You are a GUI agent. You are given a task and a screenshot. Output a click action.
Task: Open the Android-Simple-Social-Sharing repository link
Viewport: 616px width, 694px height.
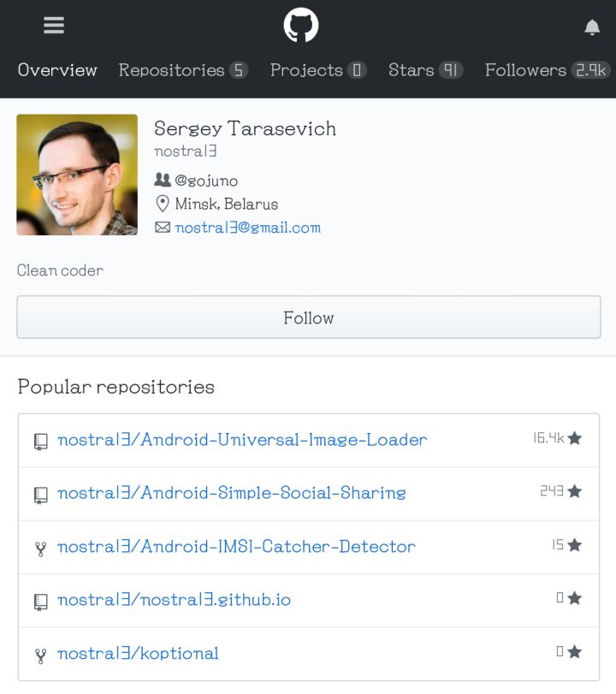click(x=231, y=493)
